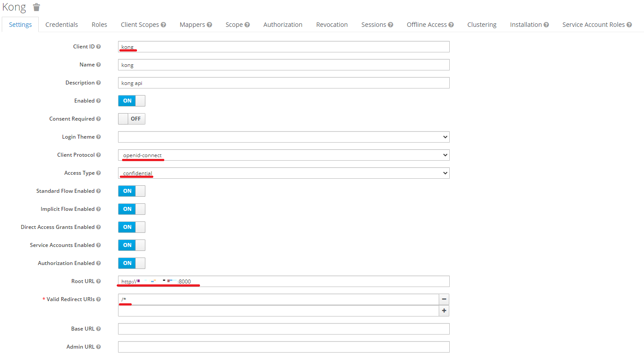Screen dimensions: 644x357
Task: Edit Description field 'kong api'
Action: 284,83
